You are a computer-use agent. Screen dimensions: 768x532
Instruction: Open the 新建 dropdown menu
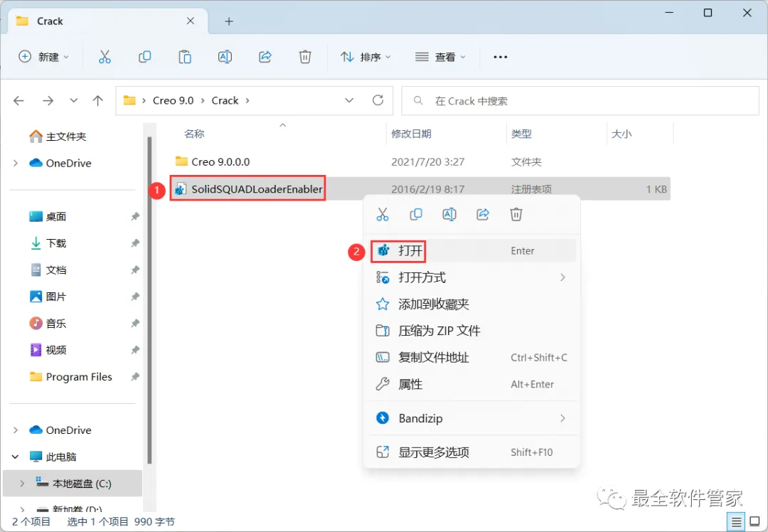(43, 57)
